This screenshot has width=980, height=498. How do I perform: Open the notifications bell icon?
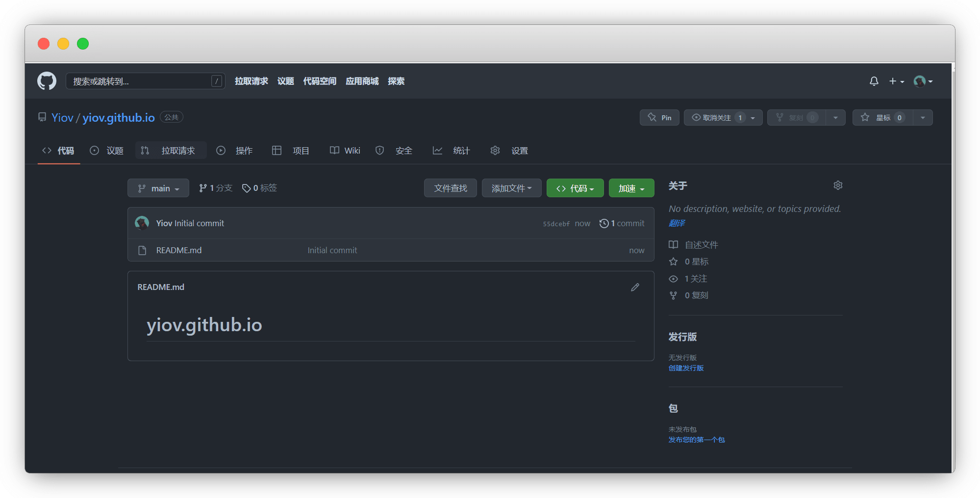tap(874, 81)
